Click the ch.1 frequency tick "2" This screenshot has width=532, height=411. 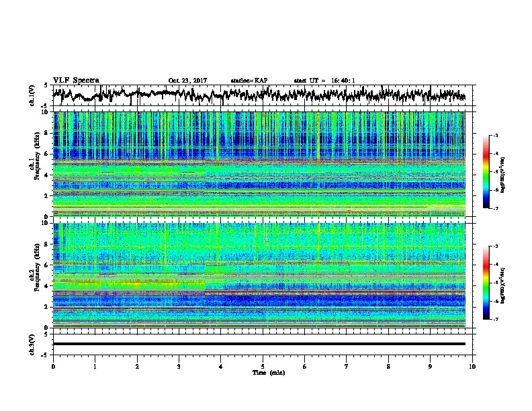click(48, 196)
